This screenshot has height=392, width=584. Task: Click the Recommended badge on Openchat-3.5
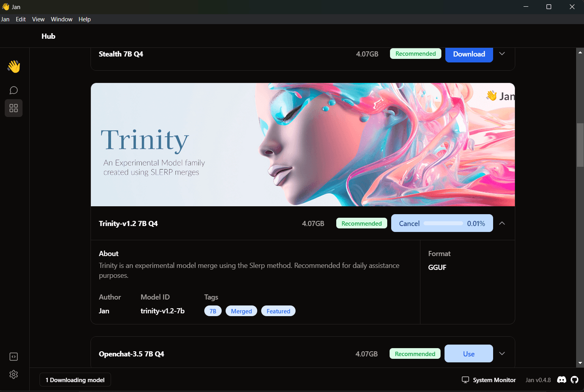click(x=415, y=354)
